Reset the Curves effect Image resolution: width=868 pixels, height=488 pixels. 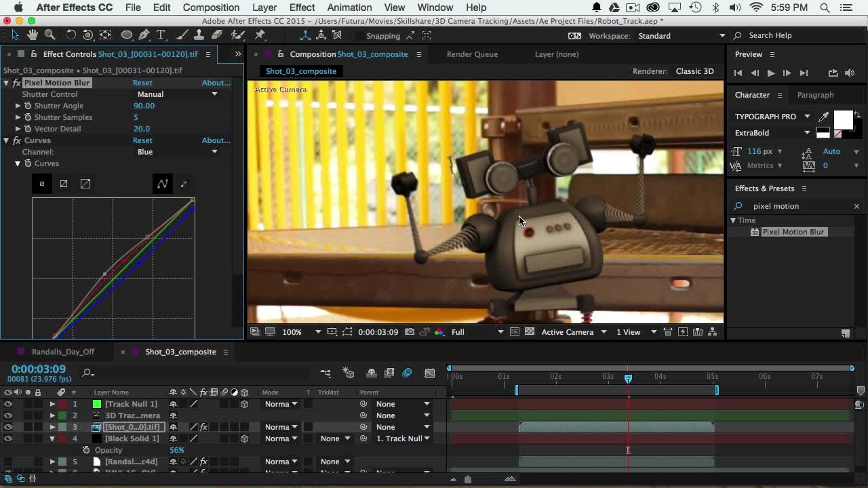142,140
